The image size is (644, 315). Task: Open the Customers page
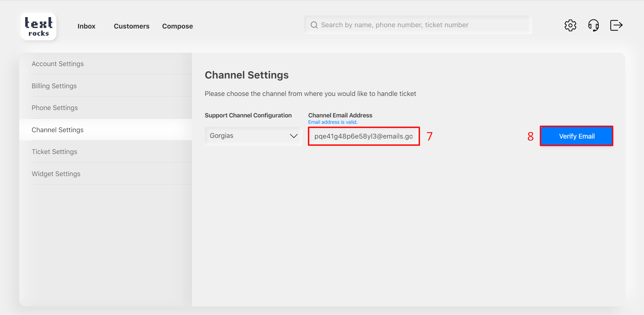132,26
